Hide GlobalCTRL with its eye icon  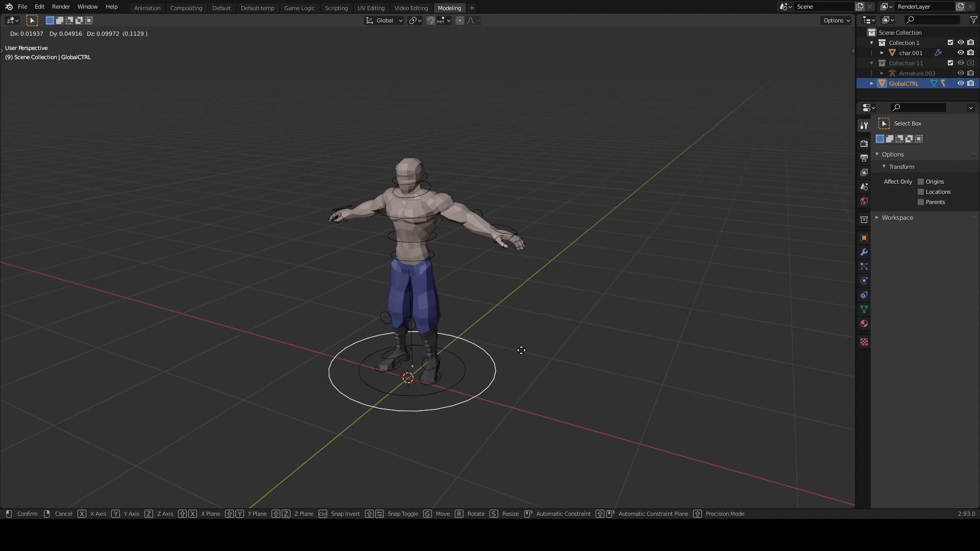(961, 83)
